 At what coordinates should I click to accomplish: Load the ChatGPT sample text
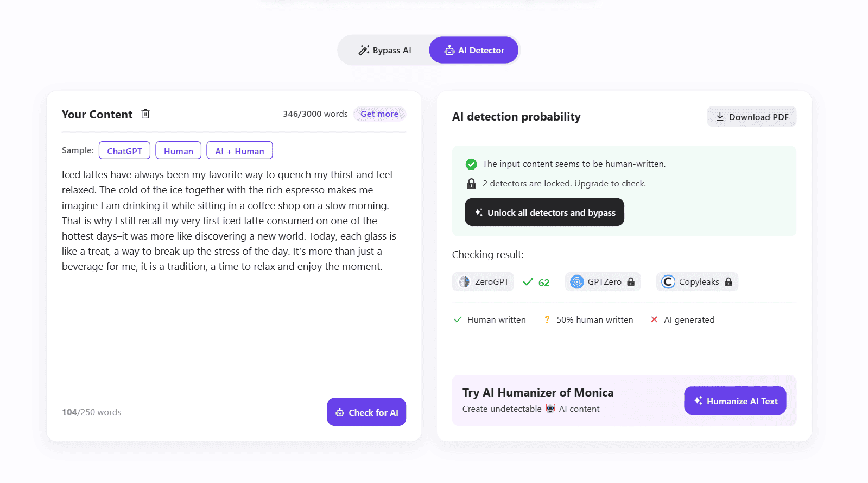[124, 151]
